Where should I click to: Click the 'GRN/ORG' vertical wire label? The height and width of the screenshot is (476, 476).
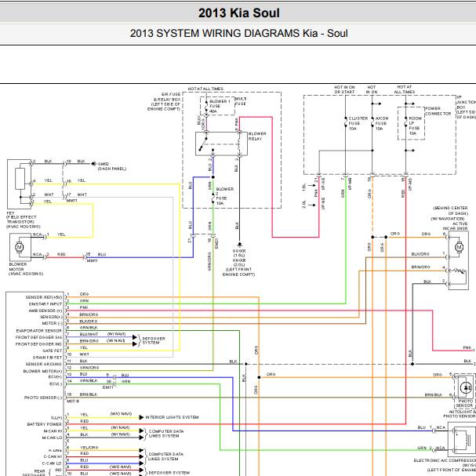pos(209,261)
